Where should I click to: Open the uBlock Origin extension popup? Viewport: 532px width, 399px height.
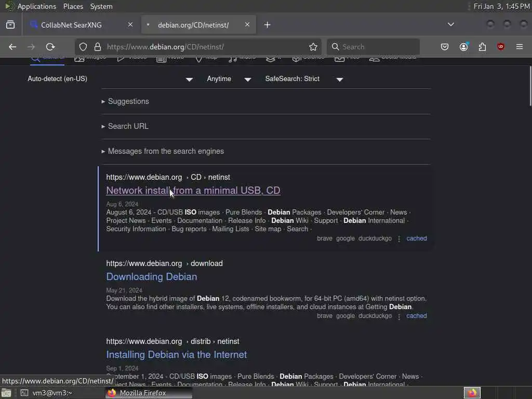tap(501, 47)
